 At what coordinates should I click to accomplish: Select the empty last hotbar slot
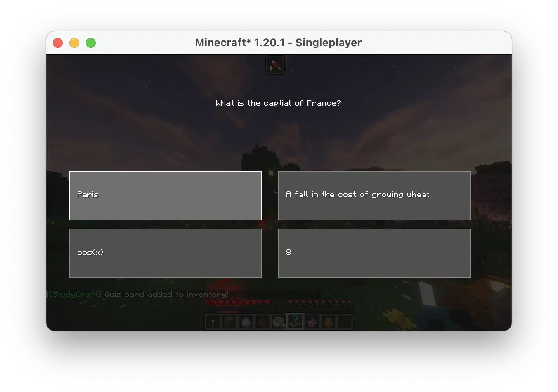click(345, 322)
